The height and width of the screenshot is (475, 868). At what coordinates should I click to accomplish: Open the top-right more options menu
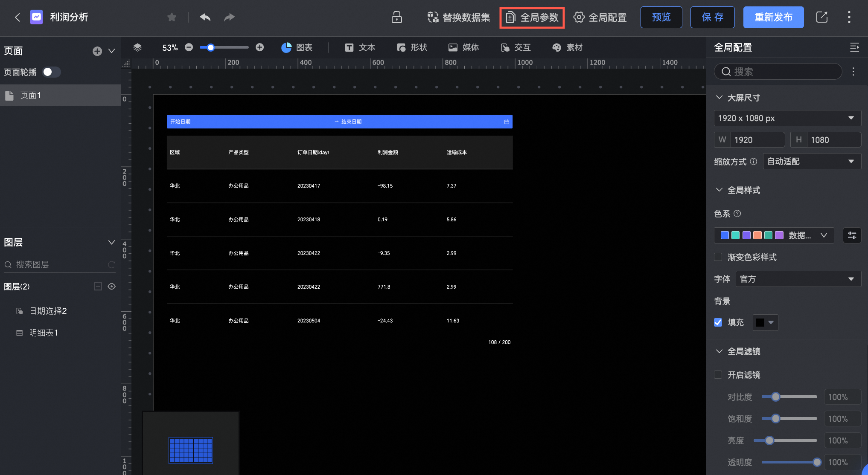[x=849, y=17]
